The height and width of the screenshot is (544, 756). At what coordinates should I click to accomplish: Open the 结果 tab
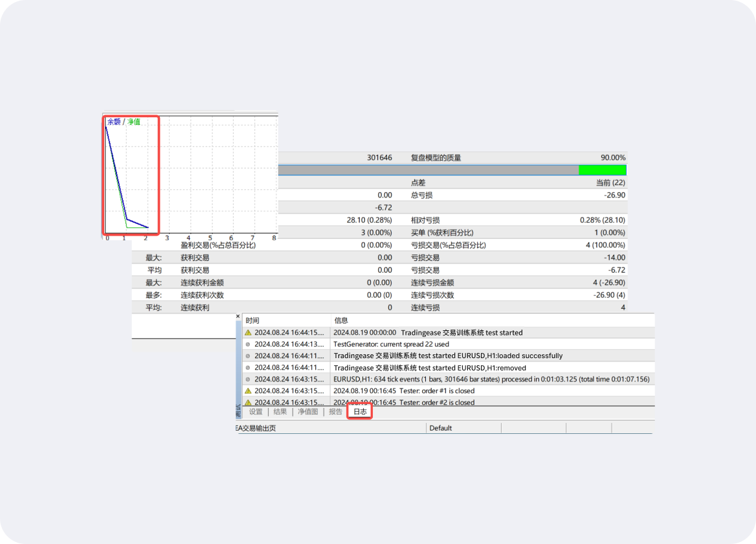[x=280, y=412]
